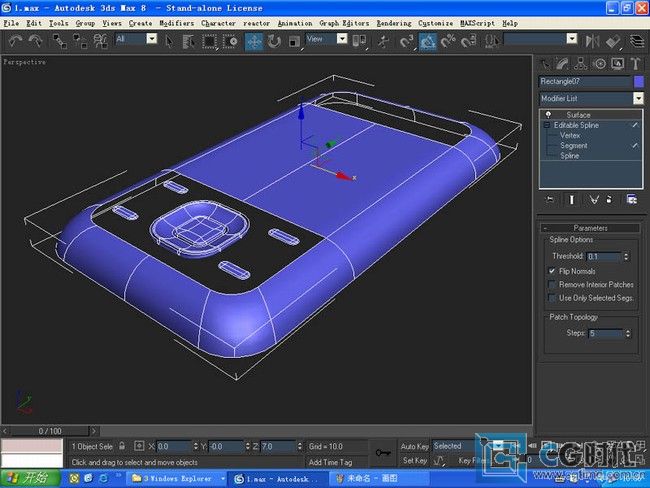Click Make Unique icon below stack
The height and width of the screenshot is (488, 650).
tap(594, 200)
